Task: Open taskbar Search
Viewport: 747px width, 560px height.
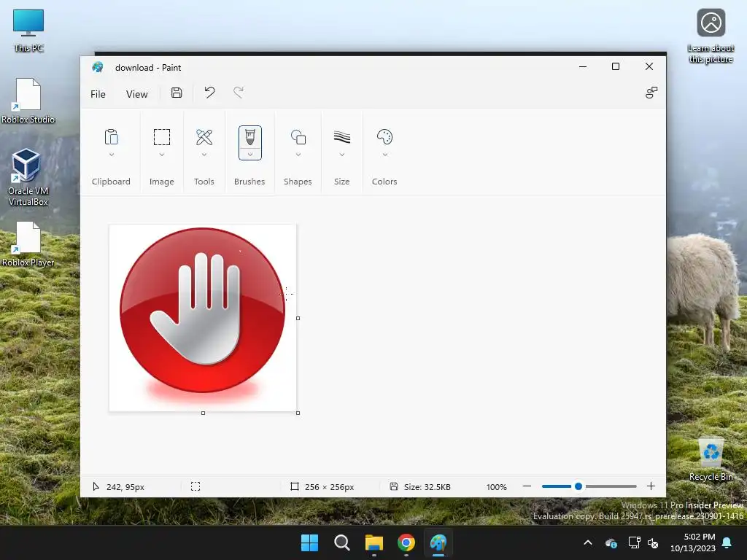Action: (x=341, y=542)
